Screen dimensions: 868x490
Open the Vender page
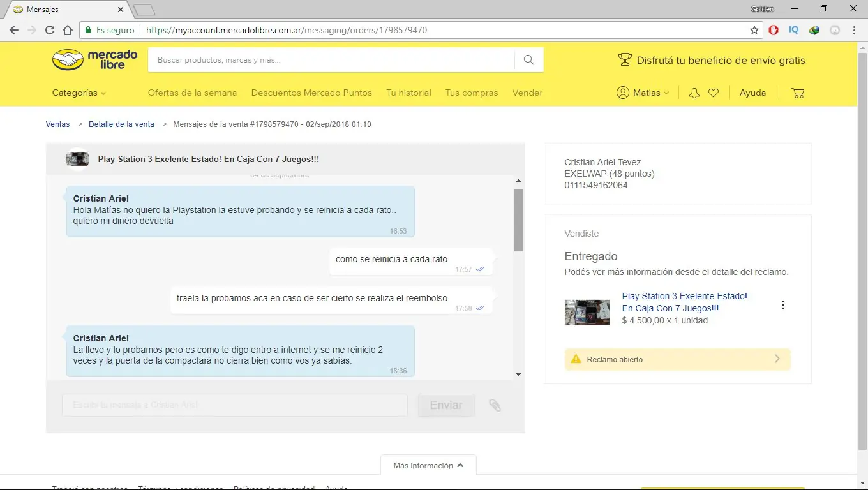tap(527, 93)
